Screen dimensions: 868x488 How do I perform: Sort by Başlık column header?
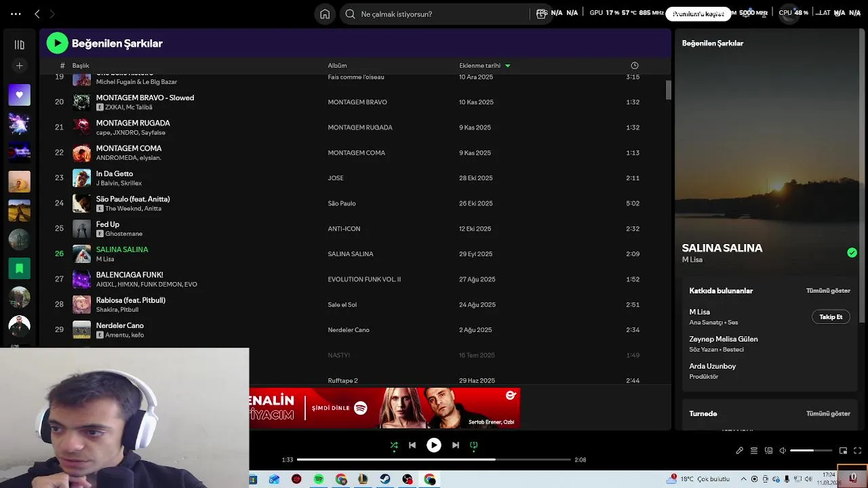(81, 66)
